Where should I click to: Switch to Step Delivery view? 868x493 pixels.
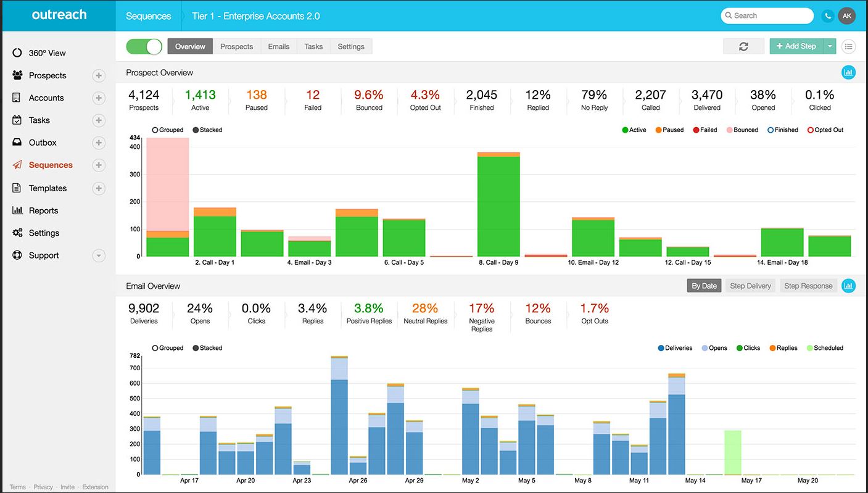coord(750,286)
